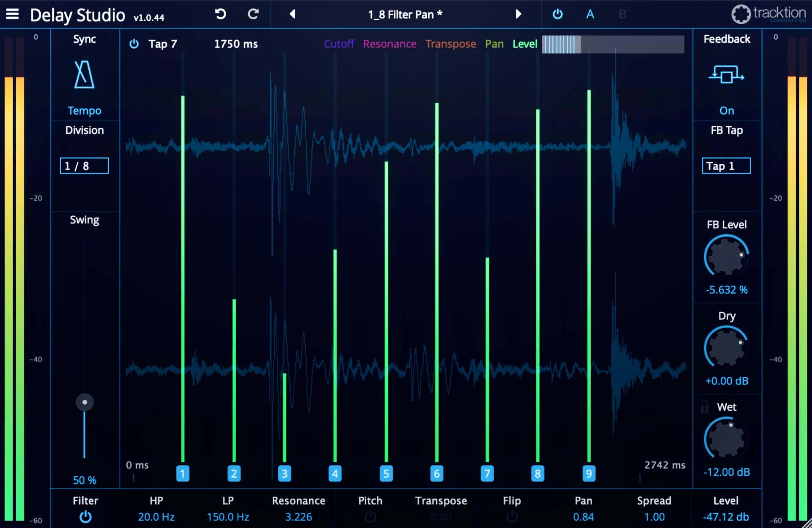812x528 pixels.
Task: Toggle the Feedback loop icon On
Action: coord(727,75)
